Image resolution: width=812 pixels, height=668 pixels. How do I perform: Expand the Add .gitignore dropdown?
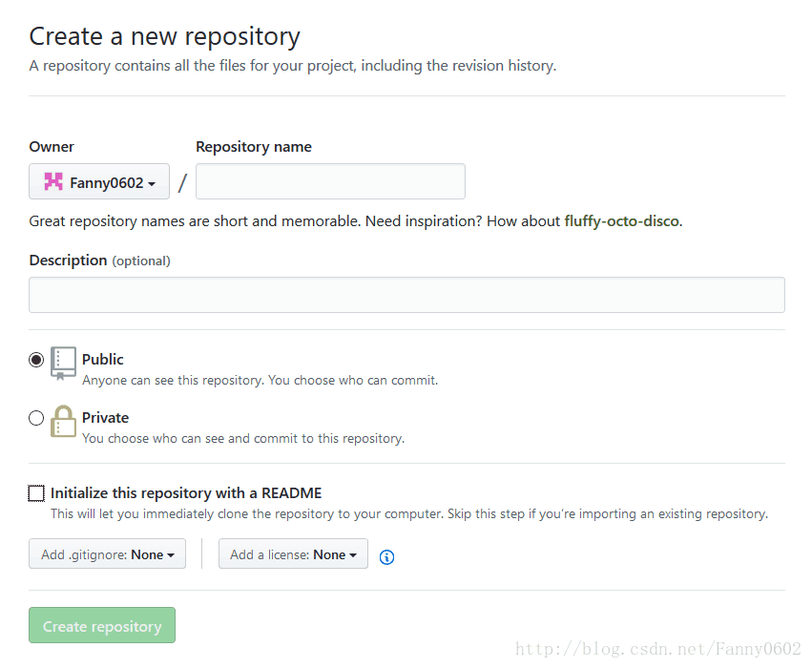107,554
